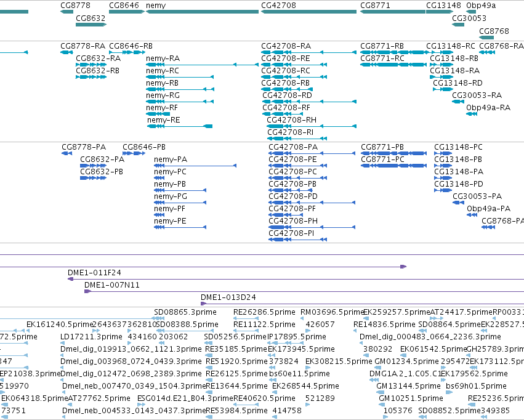Screen dimensions: 524x420
Task: Select protein CG13148-PC
Action: pos(443,153)
